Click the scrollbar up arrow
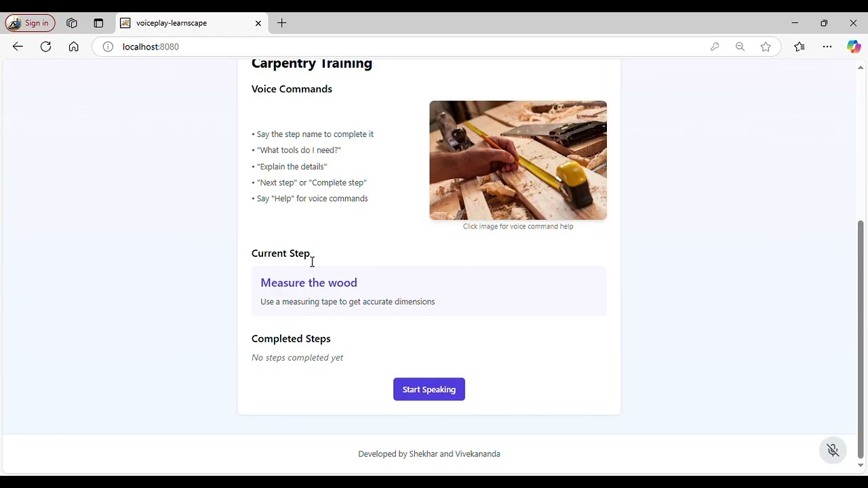This screenshot has height=488, width=868. tap(861, 67)
